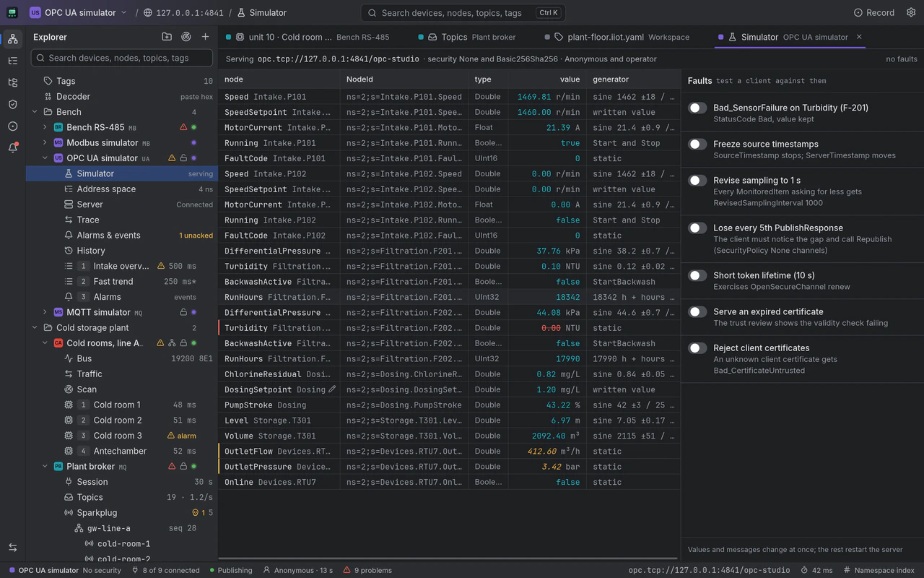Collapse the Cold storage plant folder
Screen dimensions: 924x578
coord(35,328)
